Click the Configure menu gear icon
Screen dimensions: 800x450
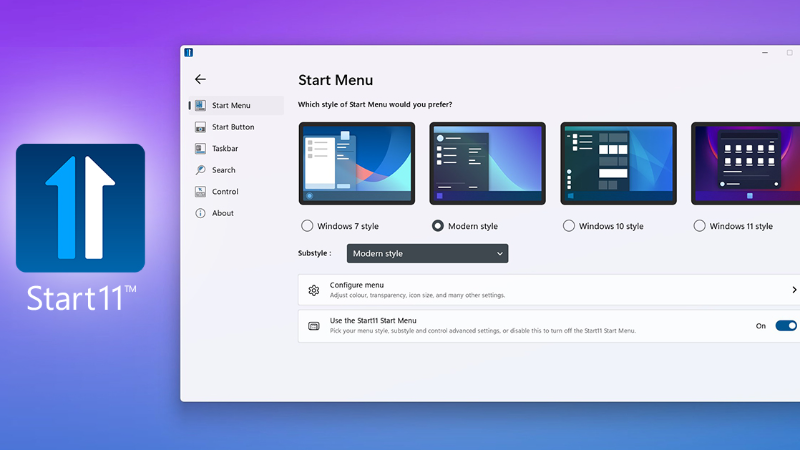(314, 290)
